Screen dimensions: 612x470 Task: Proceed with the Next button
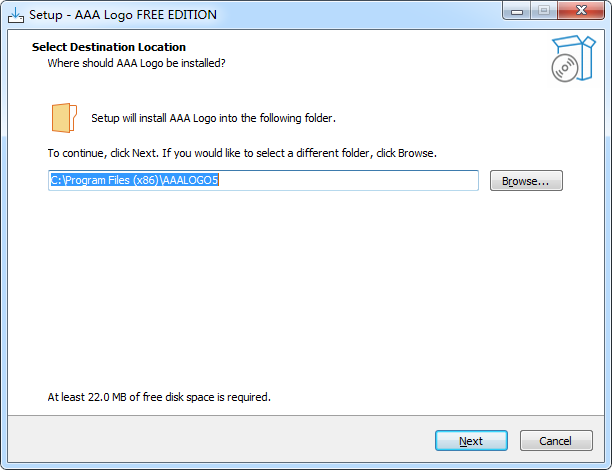[x=471, y=441]
